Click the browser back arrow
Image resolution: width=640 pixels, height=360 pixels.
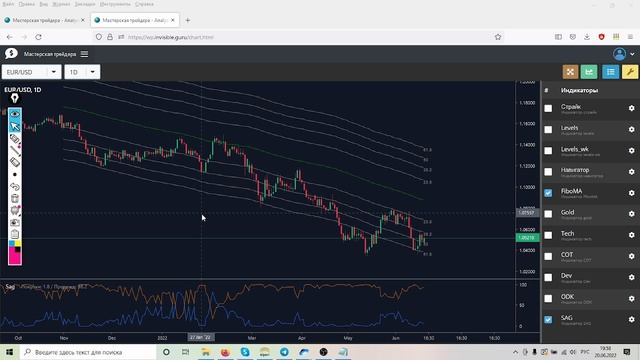click(x=9, y=37)
